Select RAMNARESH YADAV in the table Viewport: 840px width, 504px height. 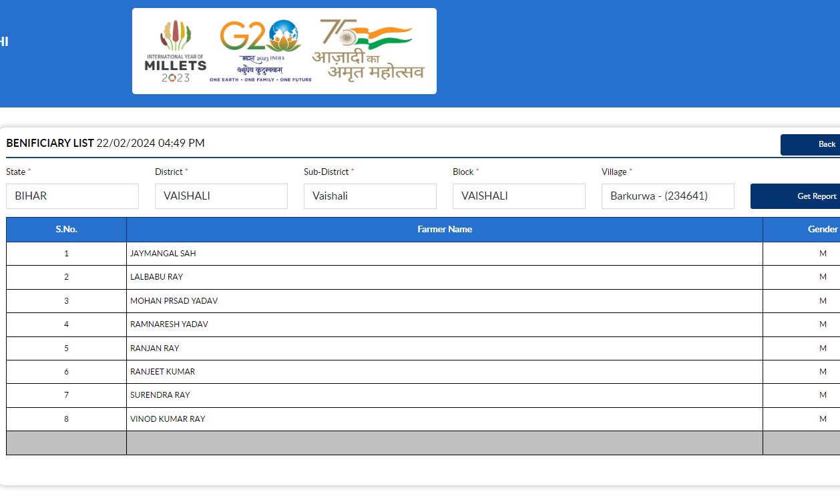pos(169,324)
